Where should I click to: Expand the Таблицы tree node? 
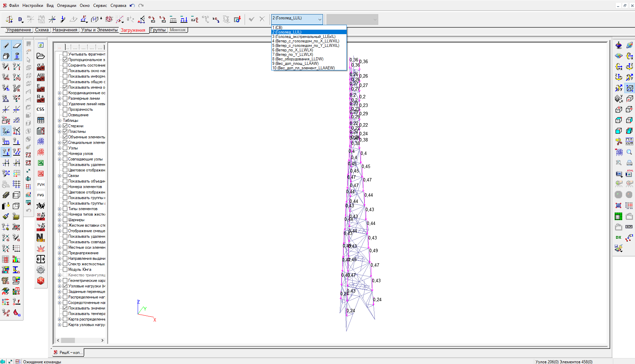click(59, 120)
